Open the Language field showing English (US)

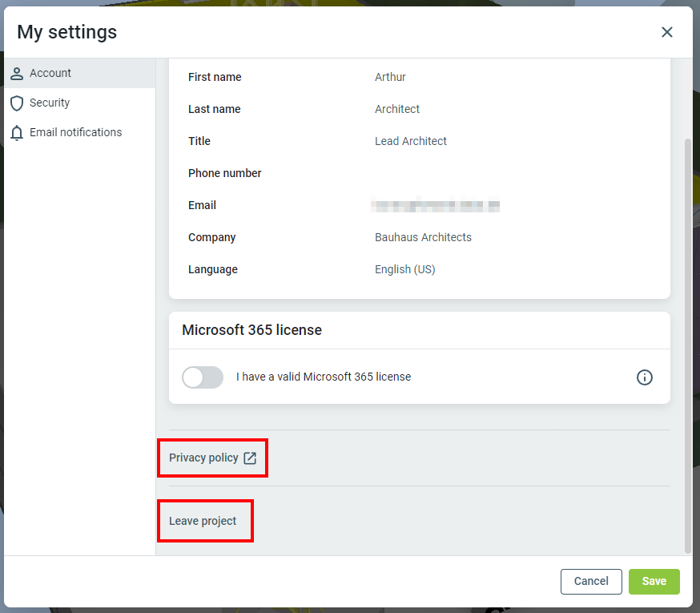(404, 270)
